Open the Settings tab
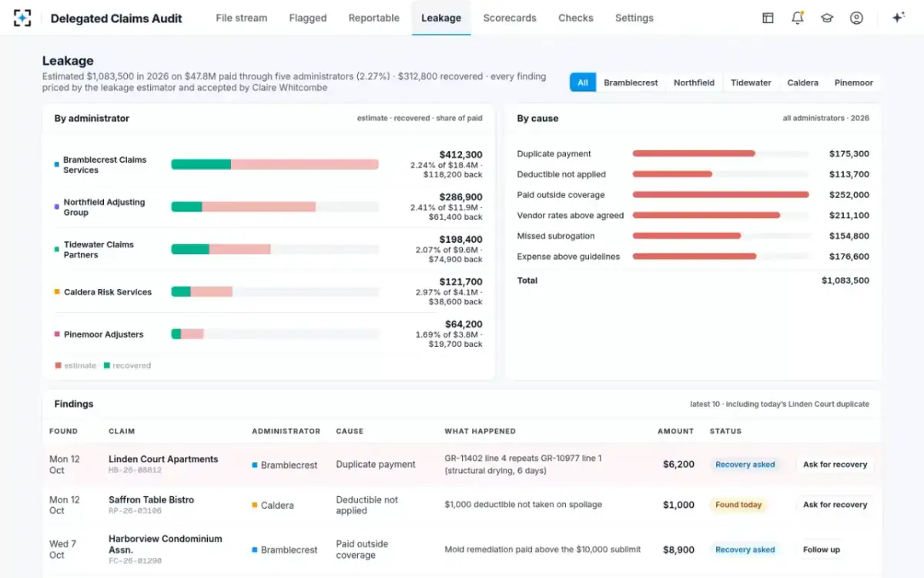 click(634, 18)
